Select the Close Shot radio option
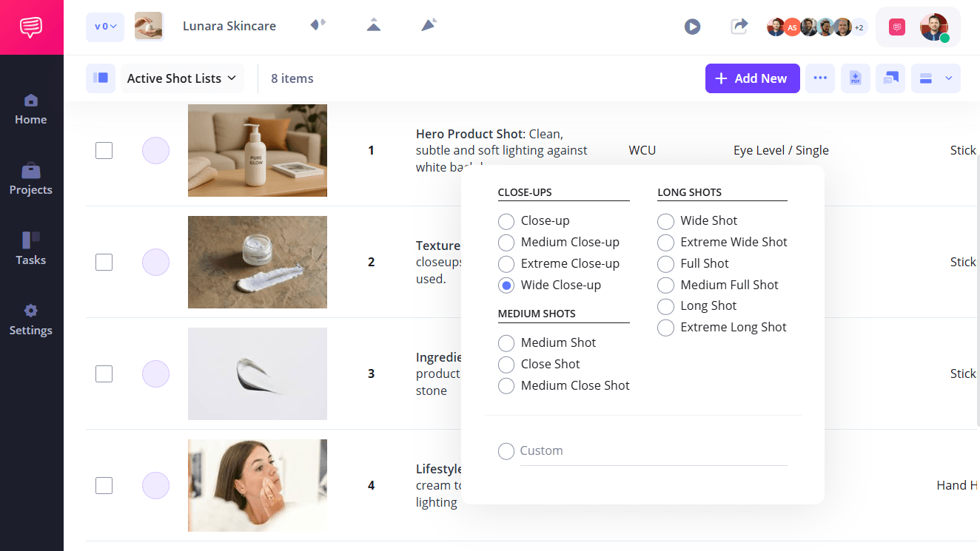The image size is (980, 551). 506,365
